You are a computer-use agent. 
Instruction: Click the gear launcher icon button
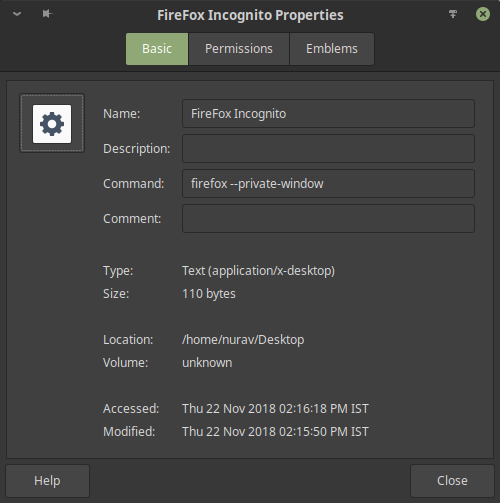click(x=52, y=124)
